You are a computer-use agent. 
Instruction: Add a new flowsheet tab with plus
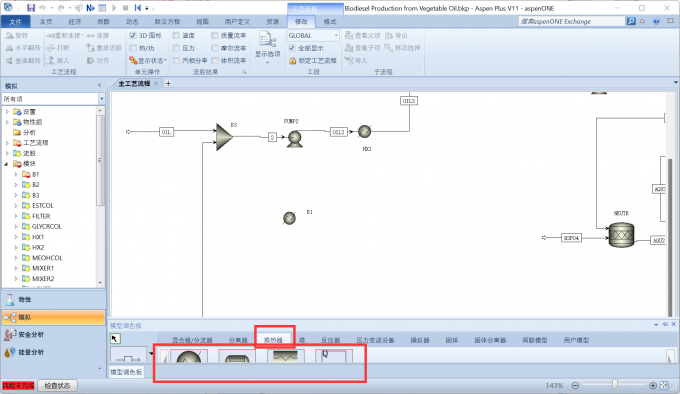pyautogui.click(x=168, y=83)
